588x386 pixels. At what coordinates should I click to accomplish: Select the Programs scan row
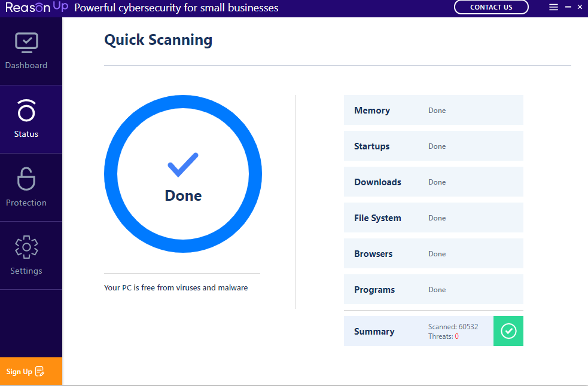(x=434, y=289)
